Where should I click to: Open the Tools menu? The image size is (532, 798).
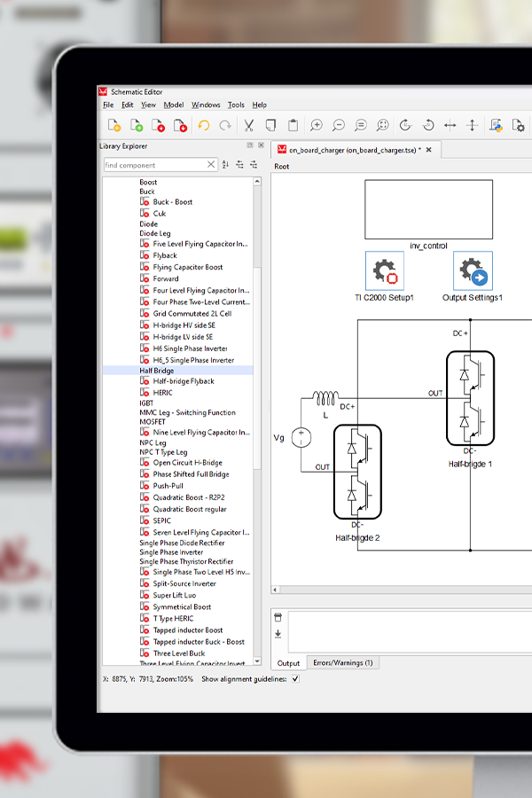click(236, 105)
